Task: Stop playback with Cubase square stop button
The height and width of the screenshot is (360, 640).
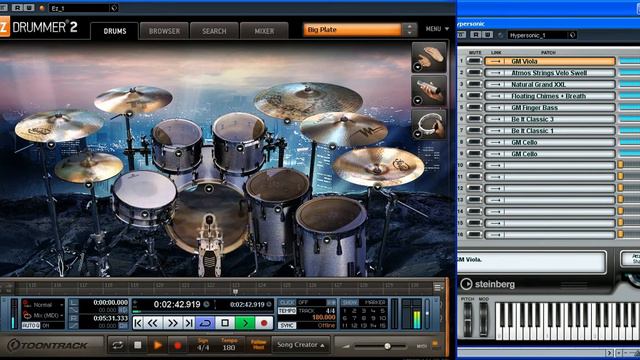Action: [x=225, y=323]
